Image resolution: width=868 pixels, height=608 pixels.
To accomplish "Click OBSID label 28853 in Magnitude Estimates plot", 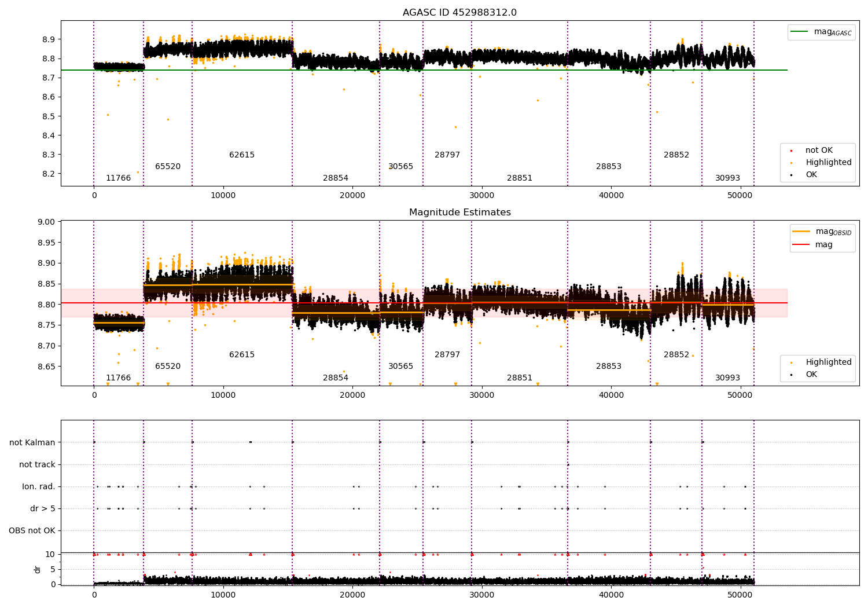I will [609, 367].
